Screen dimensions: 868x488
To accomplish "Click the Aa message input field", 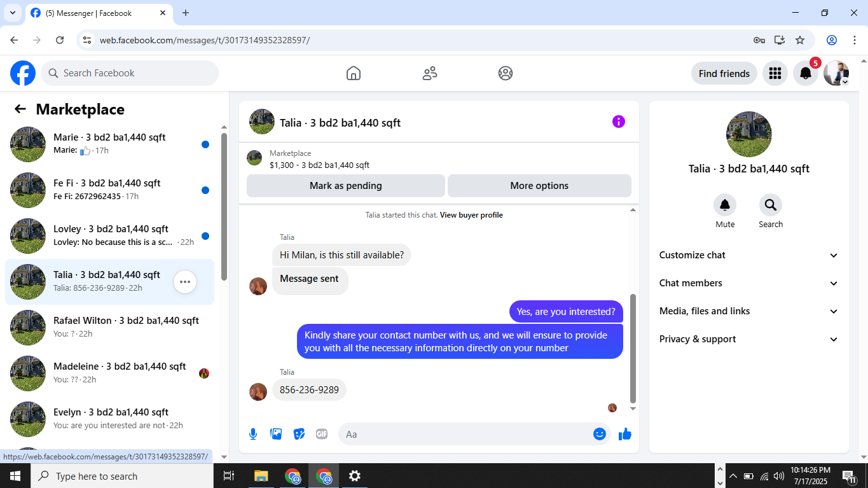I will tap(474, 434).
